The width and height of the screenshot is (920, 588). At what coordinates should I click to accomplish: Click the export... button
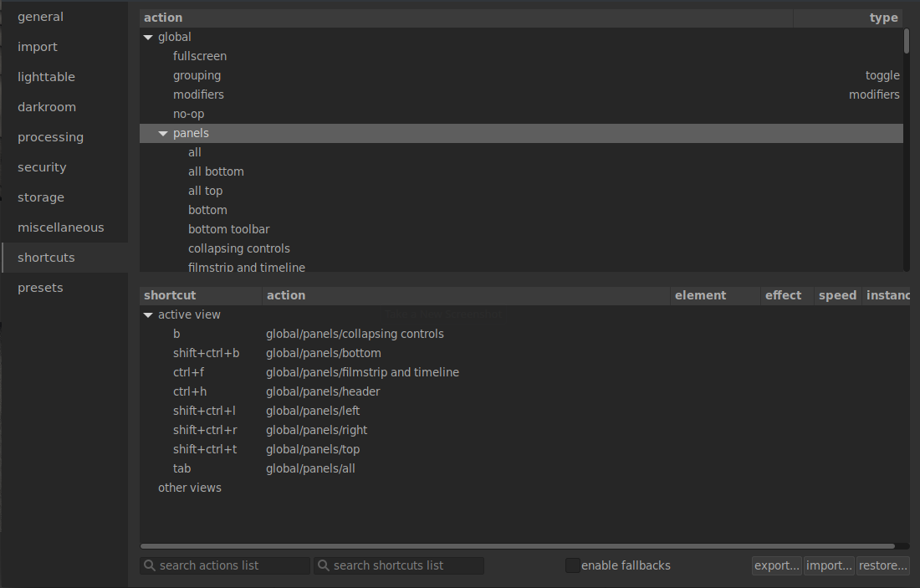coord(777,566)
